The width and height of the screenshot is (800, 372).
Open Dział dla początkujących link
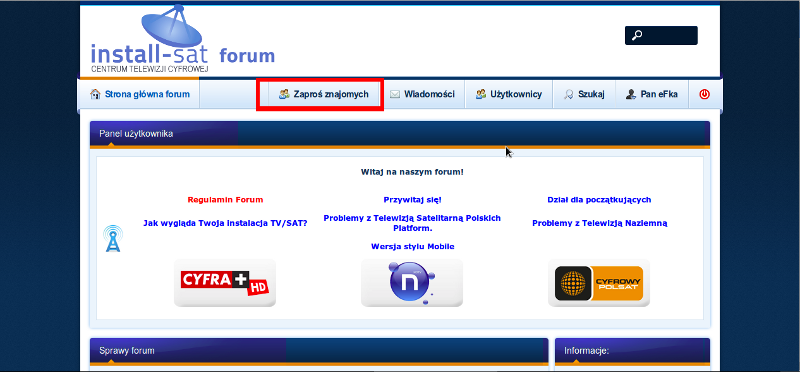599,200
